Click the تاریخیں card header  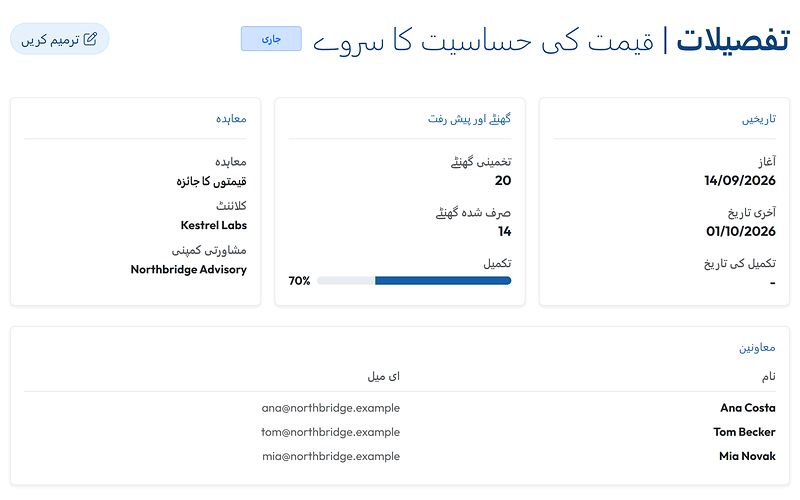click(x=759, y=119)
